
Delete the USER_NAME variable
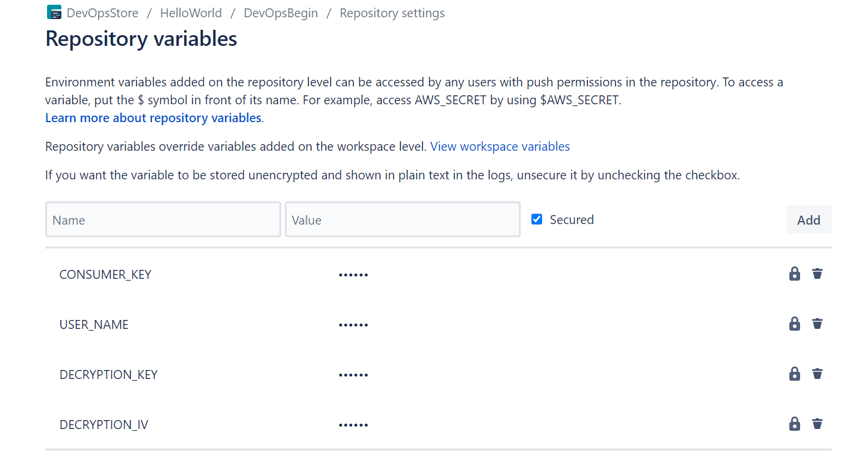click(817, 324)
